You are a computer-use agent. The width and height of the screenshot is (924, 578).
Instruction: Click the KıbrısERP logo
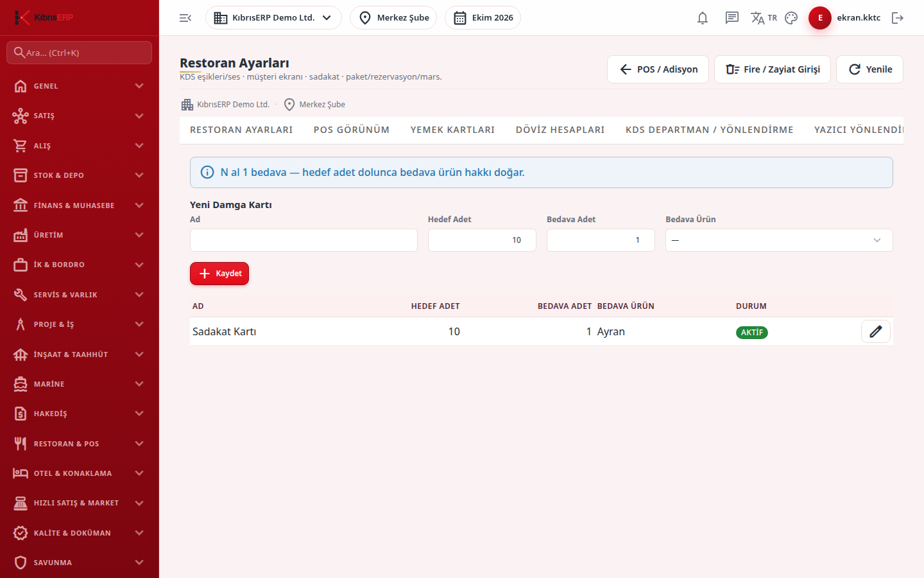(x=44, y=17)
